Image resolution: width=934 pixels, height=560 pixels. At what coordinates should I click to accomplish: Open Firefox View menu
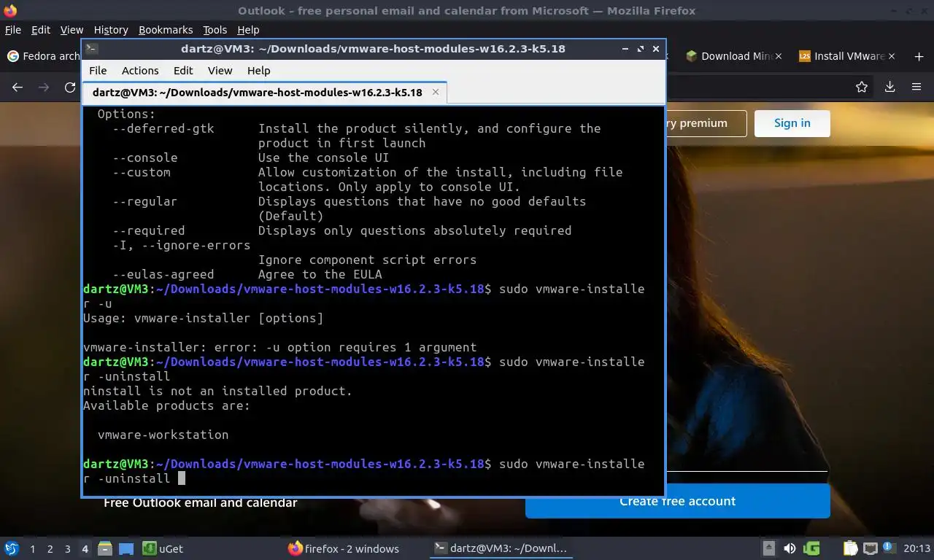click(72, 30)
